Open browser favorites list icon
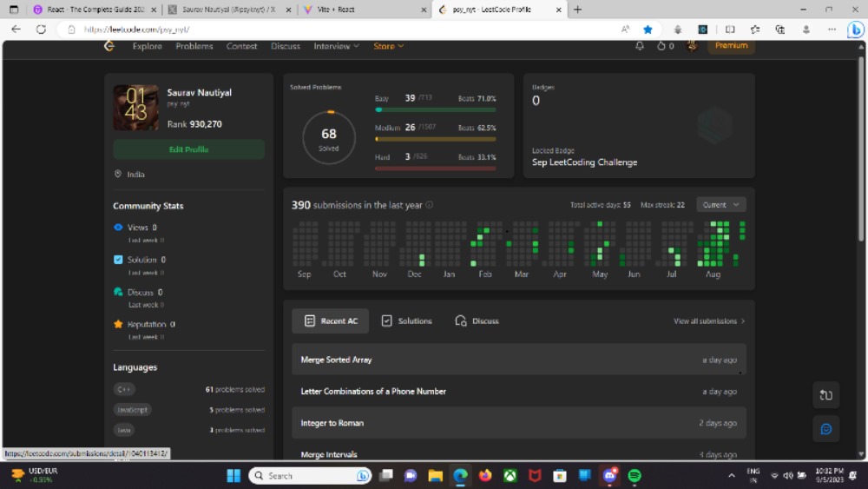Image resolution: width=868 pixels, height=489 pixels. point(755,30)
